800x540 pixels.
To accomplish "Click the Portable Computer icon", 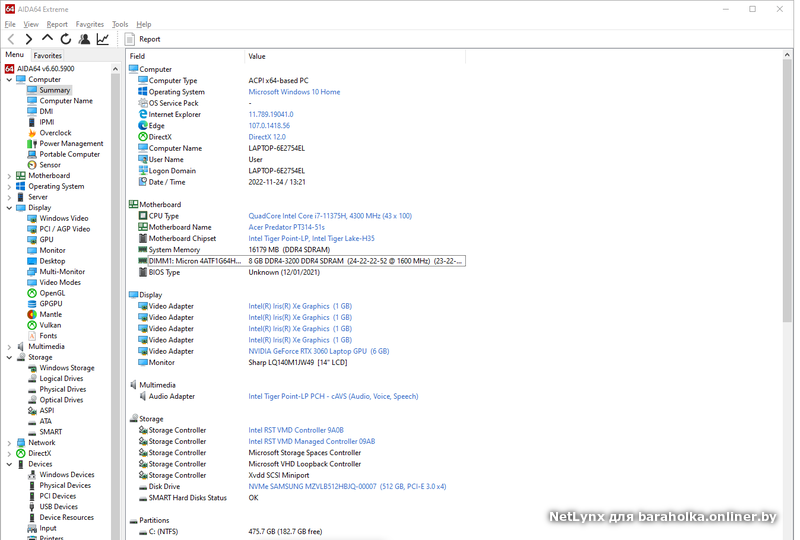I will 32,154.
